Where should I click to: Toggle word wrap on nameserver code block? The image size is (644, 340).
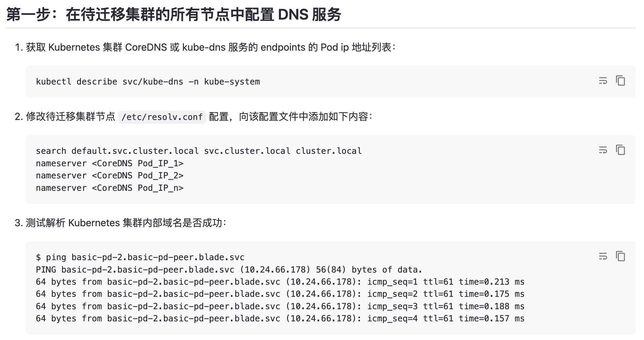tap(603, 150)
